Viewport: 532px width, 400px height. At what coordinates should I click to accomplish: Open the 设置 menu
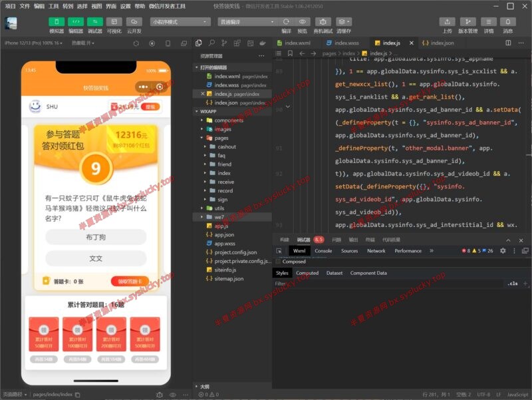coord(125,6)
